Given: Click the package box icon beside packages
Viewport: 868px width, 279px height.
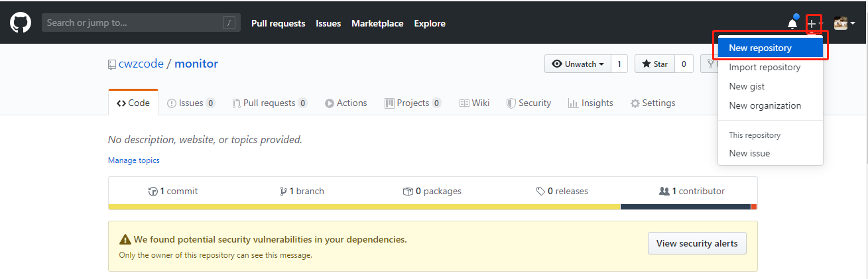Looking at the screenshot, I should pyautogui.click(x=408, y=192).
